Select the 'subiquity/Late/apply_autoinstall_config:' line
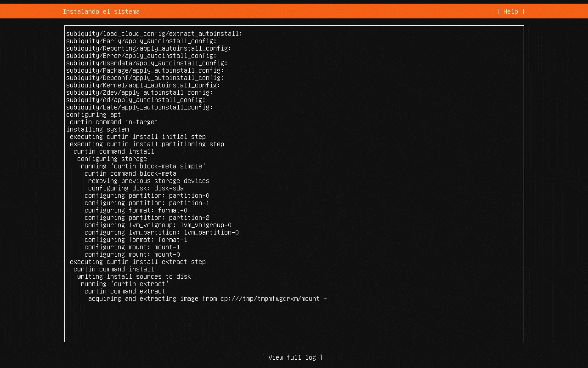The height and width of the screenshot is (368, 588). click(x=140, y=107)
